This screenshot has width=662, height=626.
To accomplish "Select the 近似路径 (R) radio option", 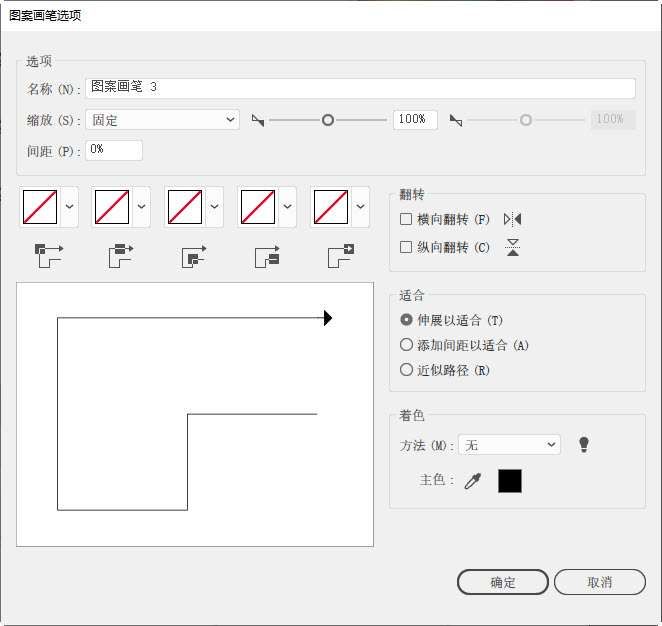I will [406, 370].
